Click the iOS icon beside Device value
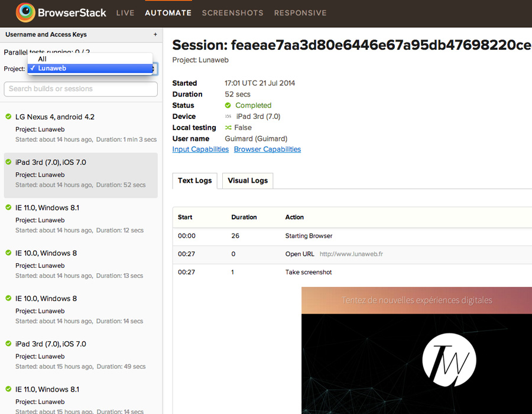 point(228,117)
